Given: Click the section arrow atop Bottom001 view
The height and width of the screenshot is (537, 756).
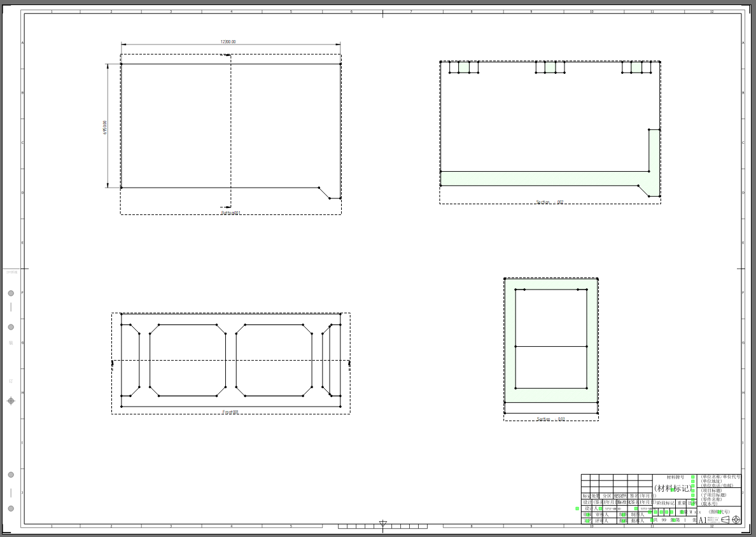Looking at the screenshot, I should point(226,55).
